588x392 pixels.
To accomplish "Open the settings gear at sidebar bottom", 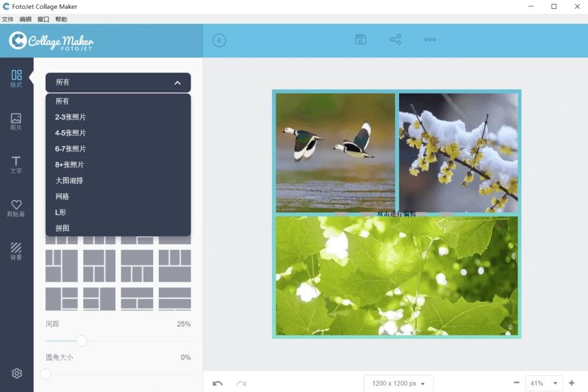I will (16, 374).
